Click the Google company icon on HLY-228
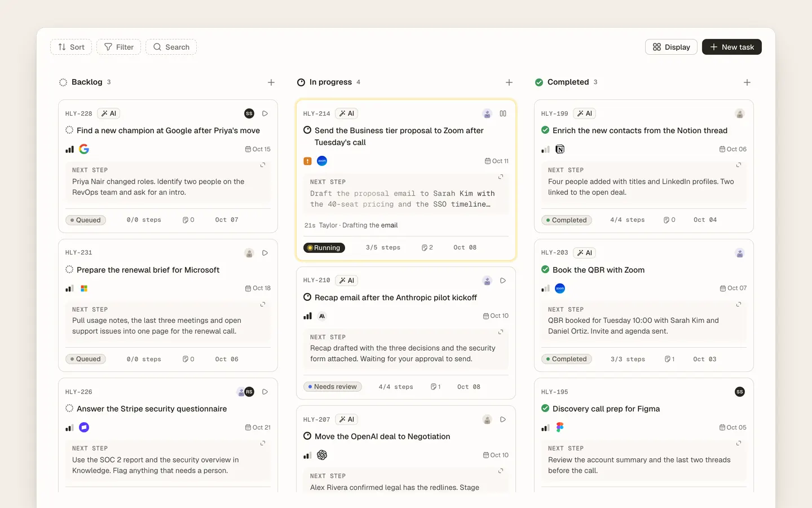 pyautogui.click(x=84, y=149)
